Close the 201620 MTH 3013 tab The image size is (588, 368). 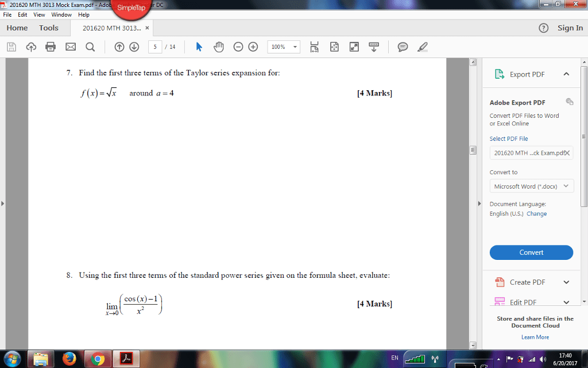[147, 28]
